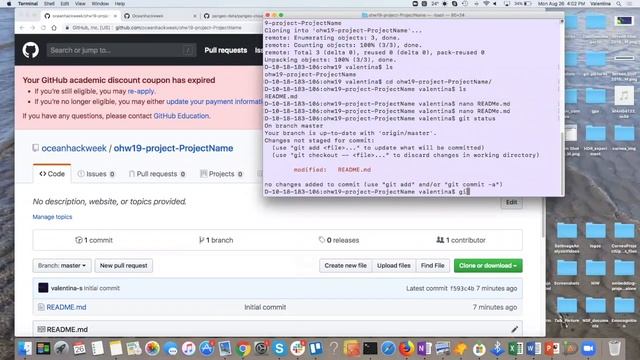
Task: Select the Projects tab on GitHub
Action: pyautogui.click(x=221, y=173)
